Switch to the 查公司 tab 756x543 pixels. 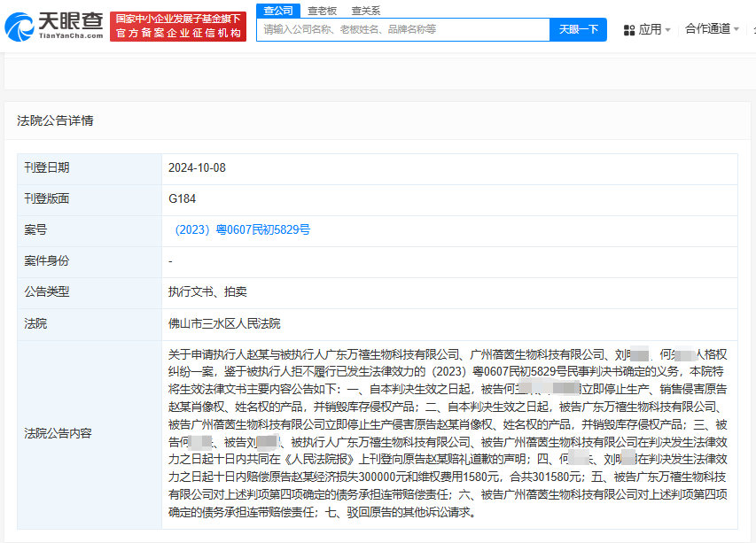pyautogui.click(x=278, y=11)
